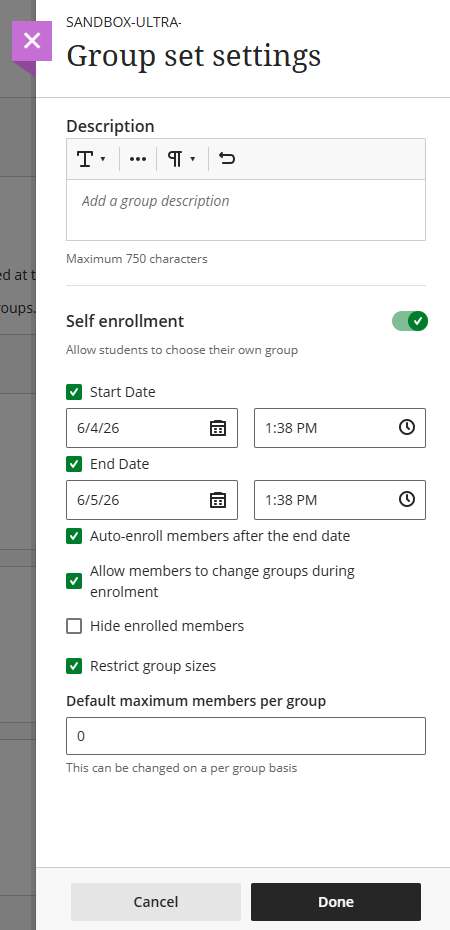The width and height of the screenshot is (450, 930).
Task: Uncheck the Start Date checkbox
Action: (x=74, y=392)
